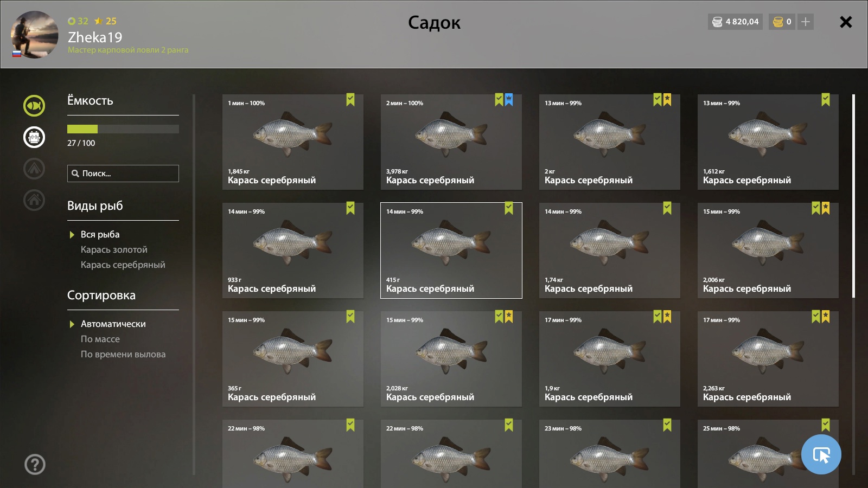Click the 'Поиск...' search field
This screenshot has width=868, height=488.
(x=123, y=174)
